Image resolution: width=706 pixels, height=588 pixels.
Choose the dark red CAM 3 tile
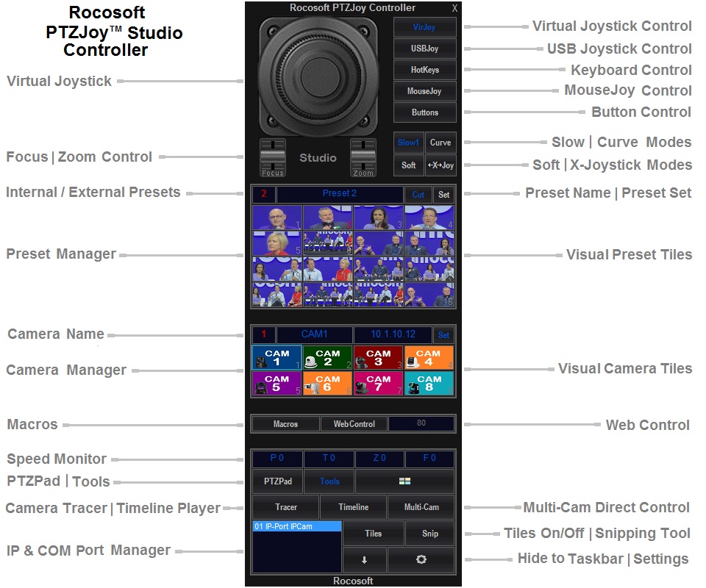pos(378,358)
